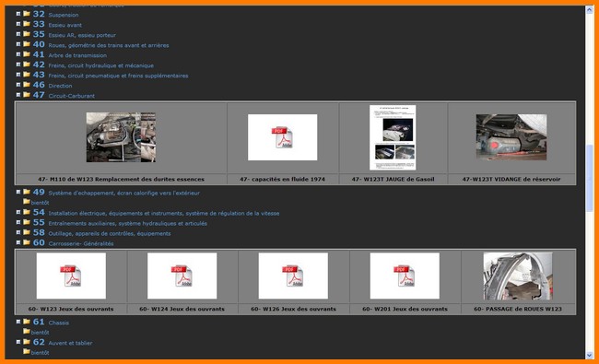Viewport: 599px width, 364px height.
Task: Click caption 60- PASSAGE de ROUES W123
Action: [x=518, y=309]
